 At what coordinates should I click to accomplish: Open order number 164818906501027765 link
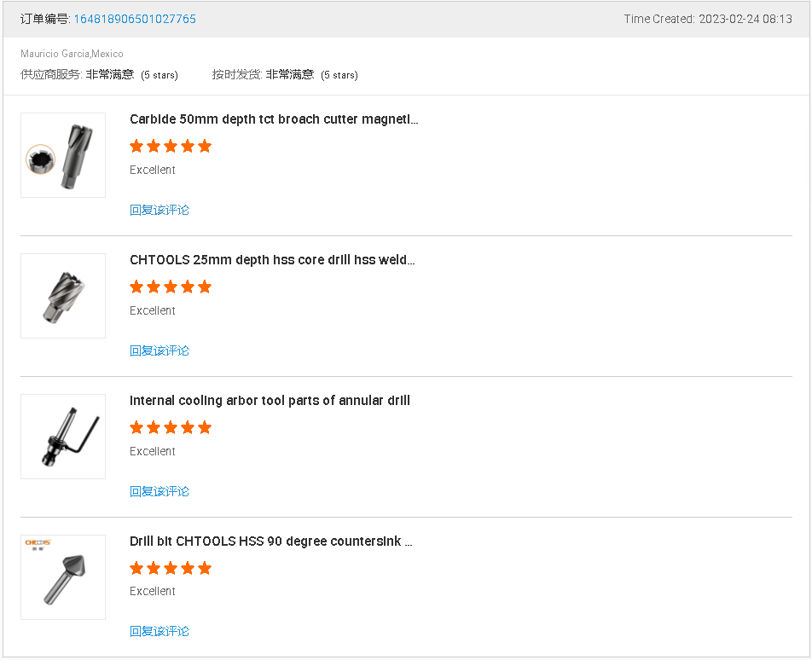135,19
